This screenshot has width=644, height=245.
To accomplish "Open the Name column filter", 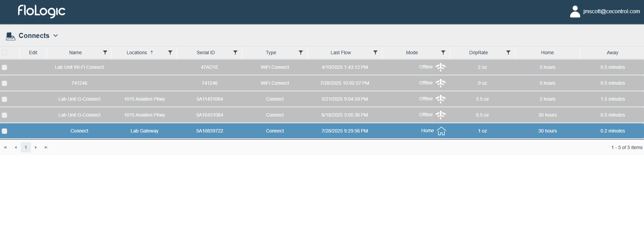I will pos(105,53).
